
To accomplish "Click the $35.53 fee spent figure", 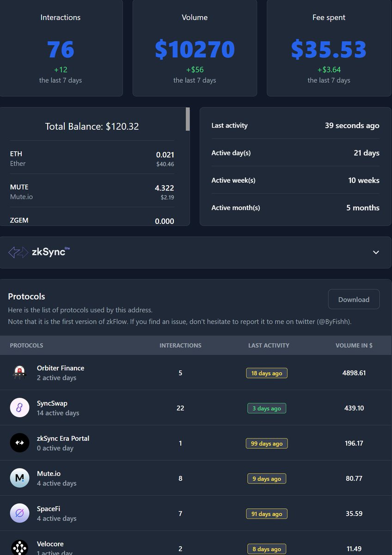I will pyautogui.click(x=329, y=49).
